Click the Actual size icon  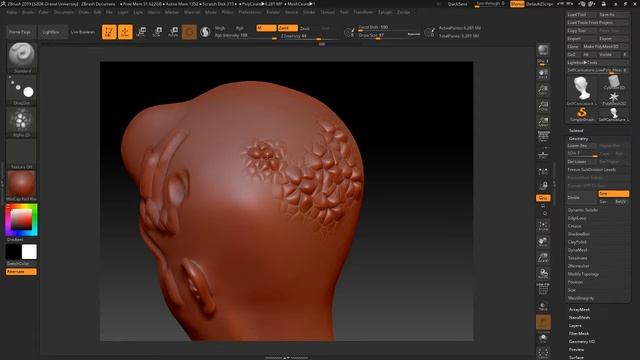[x=543, y=106]
